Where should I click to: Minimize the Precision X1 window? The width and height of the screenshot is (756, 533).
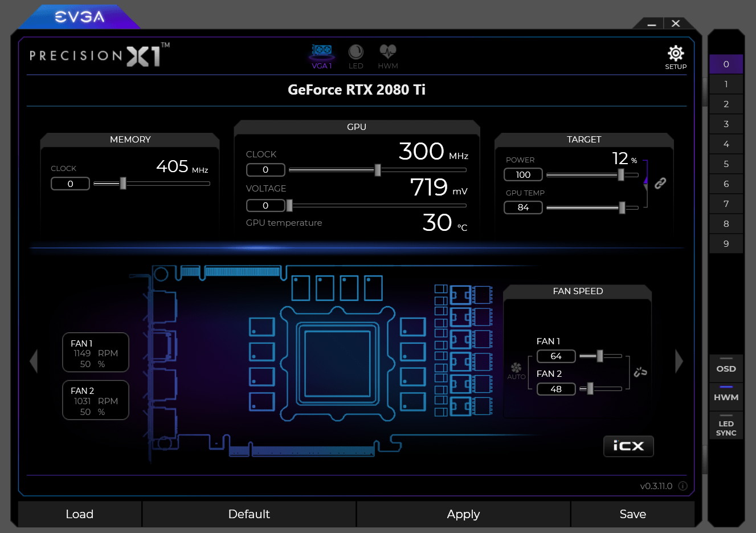click(652, 24)
